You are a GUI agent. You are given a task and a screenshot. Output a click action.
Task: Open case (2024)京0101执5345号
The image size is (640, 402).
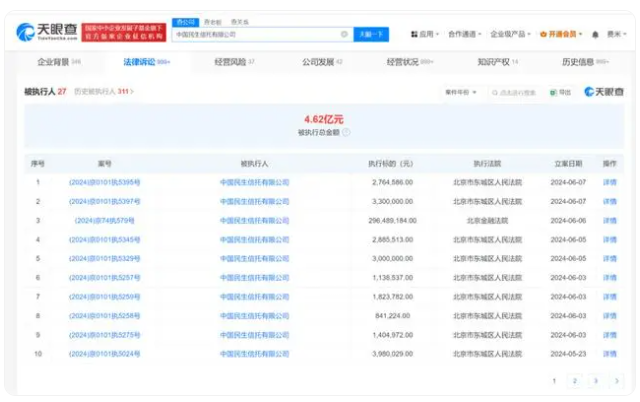coord(104,240)
